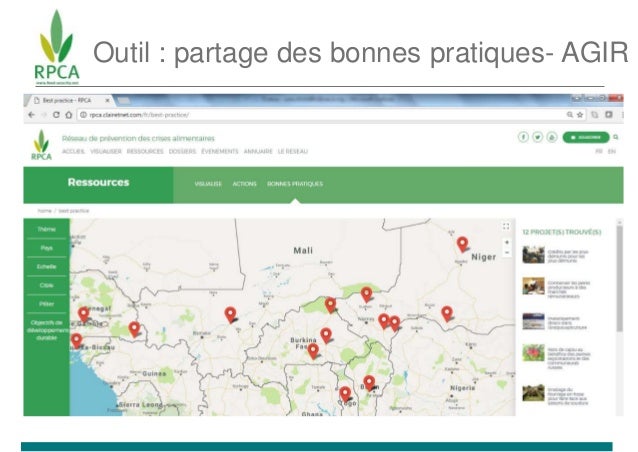Viewport: 638px width, 452px height.
Task: Open the third project thumbnail in results
Action: point(533,321)
